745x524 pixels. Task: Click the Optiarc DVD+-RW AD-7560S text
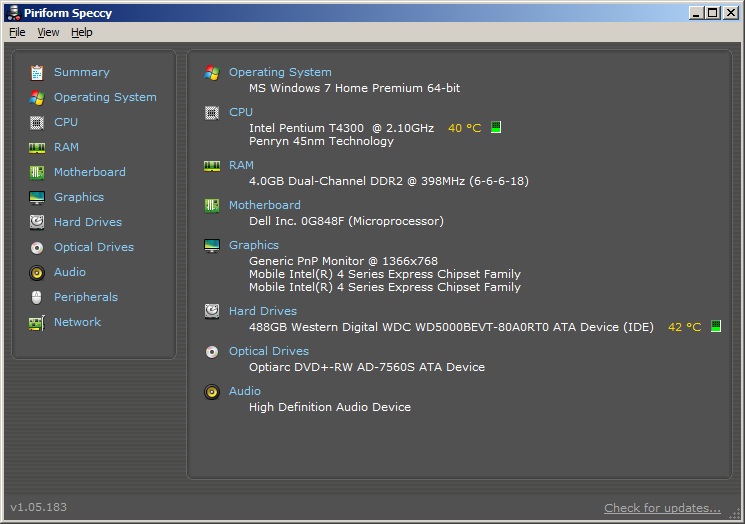pyautogui.click(x=367, y=367)
